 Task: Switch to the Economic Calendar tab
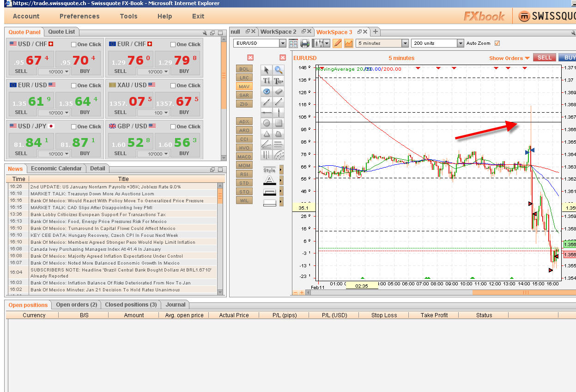pyautogui.click(x=56, y=169)
